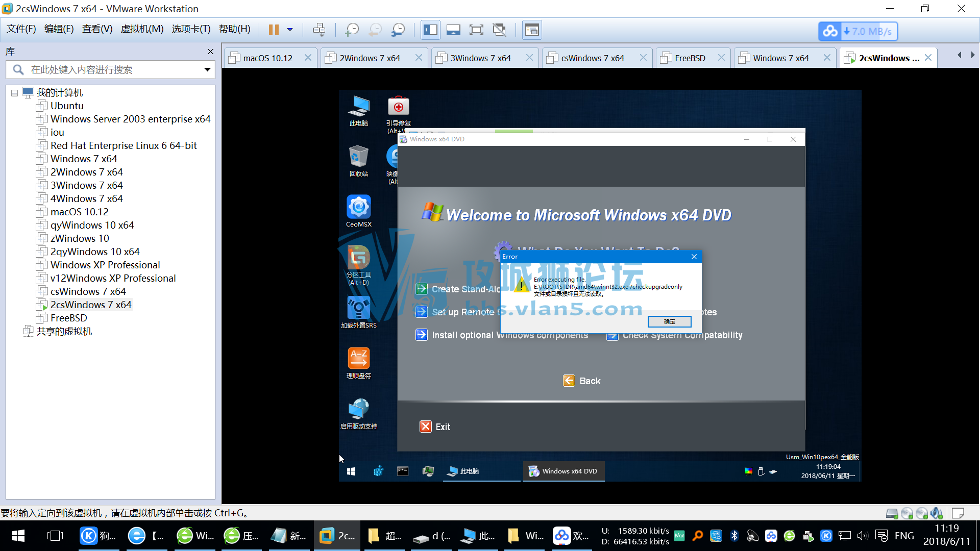Close the csWindows 7 x64 tab
980x551 pixels.
(x=643, y=58)
